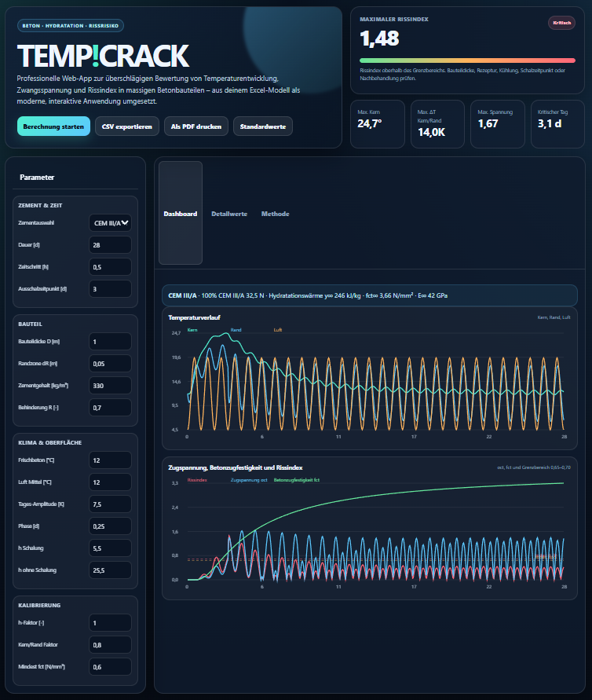Click the Ausschalzeitpunkt [d] field

click(x=110, y=289)
